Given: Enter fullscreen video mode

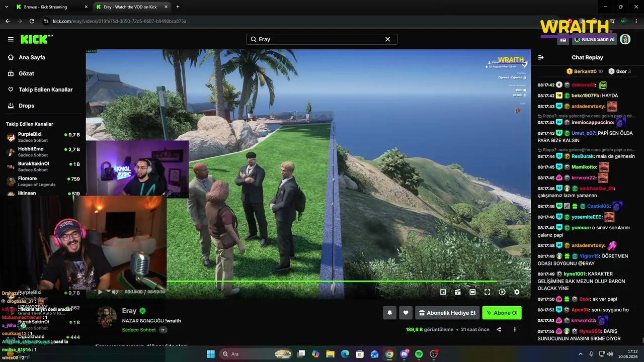Looking at the screenshot, I should point(487,292).
